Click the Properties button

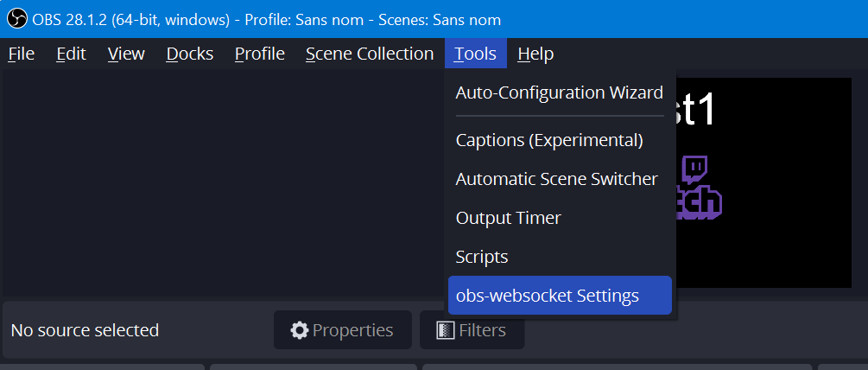(343, 330)
